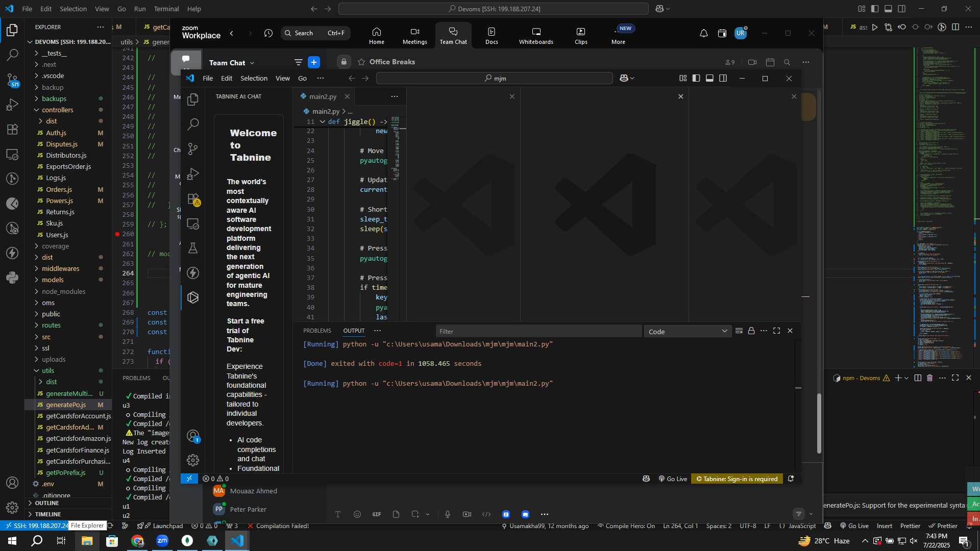Open Zoom Whiteboards tab
980x551 pixels.
pos(536,36)
